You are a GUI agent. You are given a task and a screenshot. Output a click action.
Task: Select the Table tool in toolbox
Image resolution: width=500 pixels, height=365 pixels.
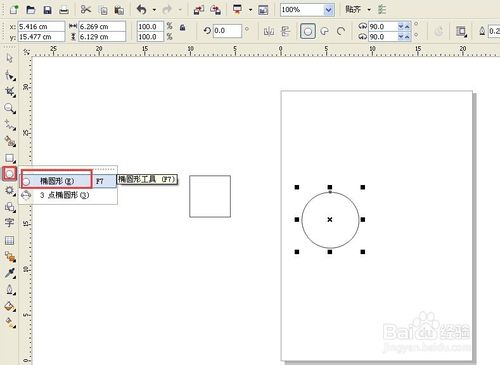[9, 240]
